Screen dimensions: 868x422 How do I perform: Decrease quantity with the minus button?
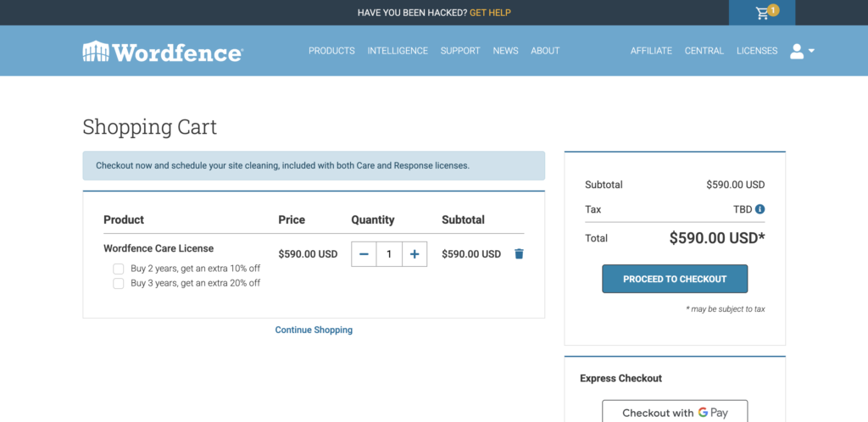click(x=364, y=254)
